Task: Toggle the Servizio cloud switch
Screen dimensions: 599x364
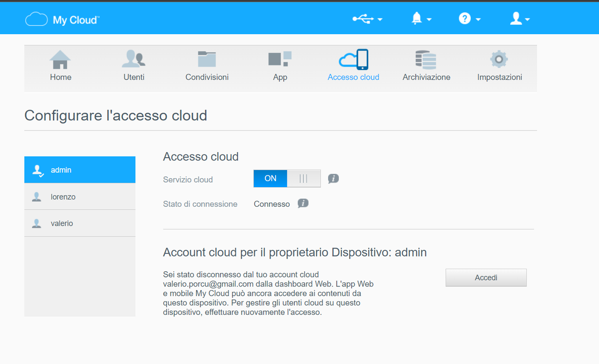Action: [287, 178]
